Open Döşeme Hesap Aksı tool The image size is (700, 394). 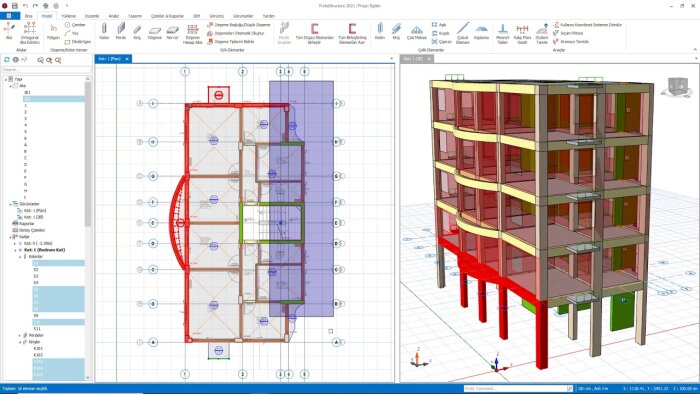coord(193,33)
